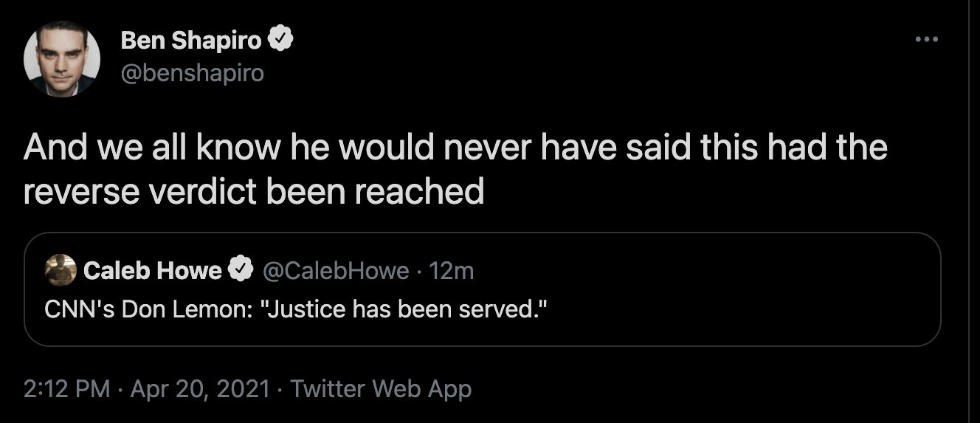The image size is (980, 423).
Task: Click the Caleb Howe name in quote
Action: coord(153,271)
